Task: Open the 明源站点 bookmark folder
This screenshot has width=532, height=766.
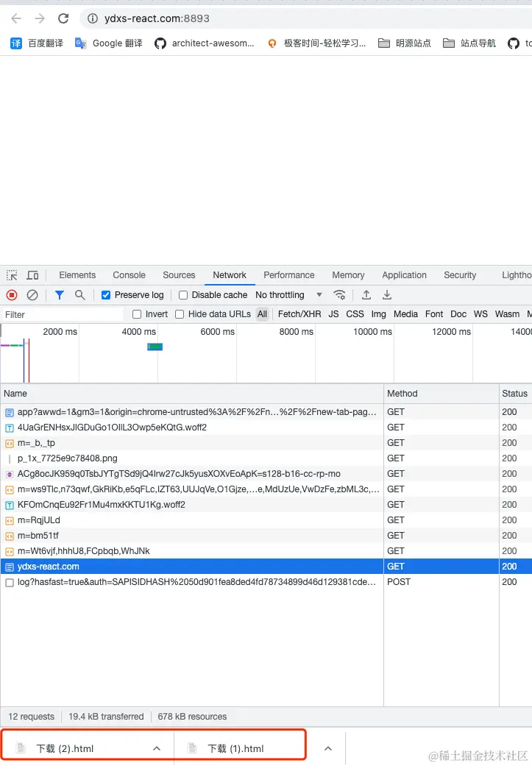Action: [405, 43]
